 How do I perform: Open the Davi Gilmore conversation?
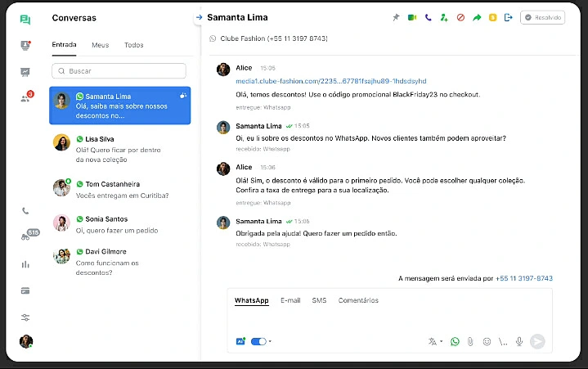pyautogui.click(x=120, y=262)
